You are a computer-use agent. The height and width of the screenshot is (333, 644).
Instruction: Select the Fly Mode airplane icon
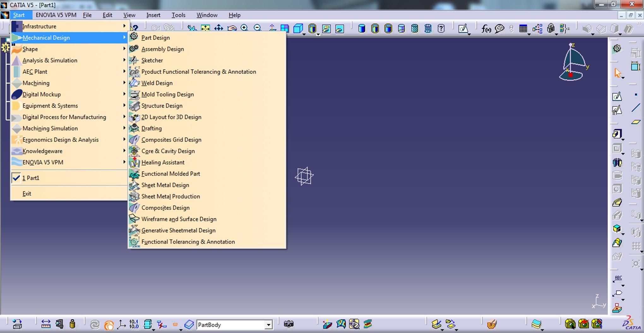(192, 28)
